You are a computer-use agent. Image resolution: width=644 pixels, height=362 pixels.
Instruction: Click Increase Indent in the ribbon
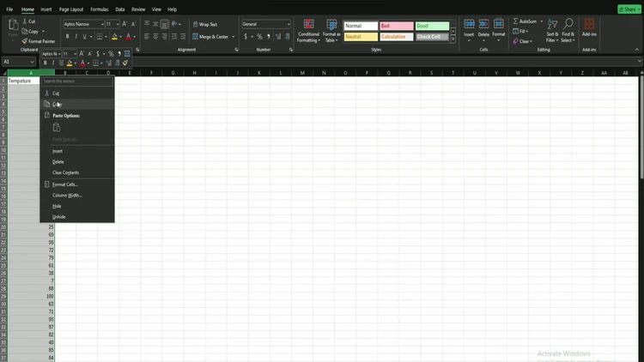pyautogui.click(x=183, y=37)
